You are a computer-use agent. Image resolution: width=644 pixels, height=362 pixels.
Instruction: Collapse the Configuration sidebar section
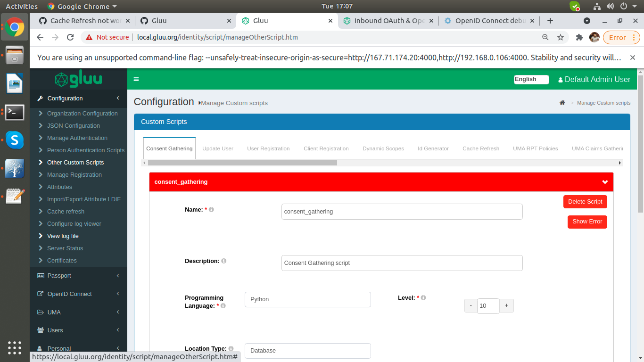click(x=78, y=99)
